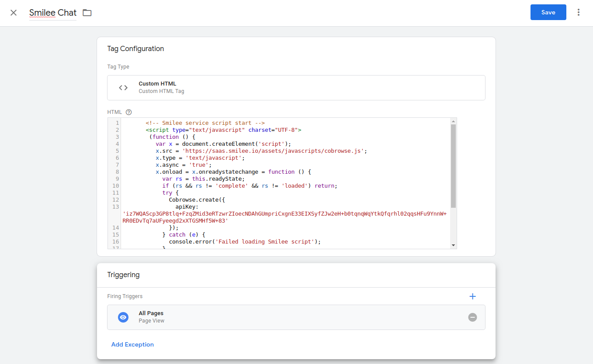
Task: Save the tag
Action: [x=548, y=12]
